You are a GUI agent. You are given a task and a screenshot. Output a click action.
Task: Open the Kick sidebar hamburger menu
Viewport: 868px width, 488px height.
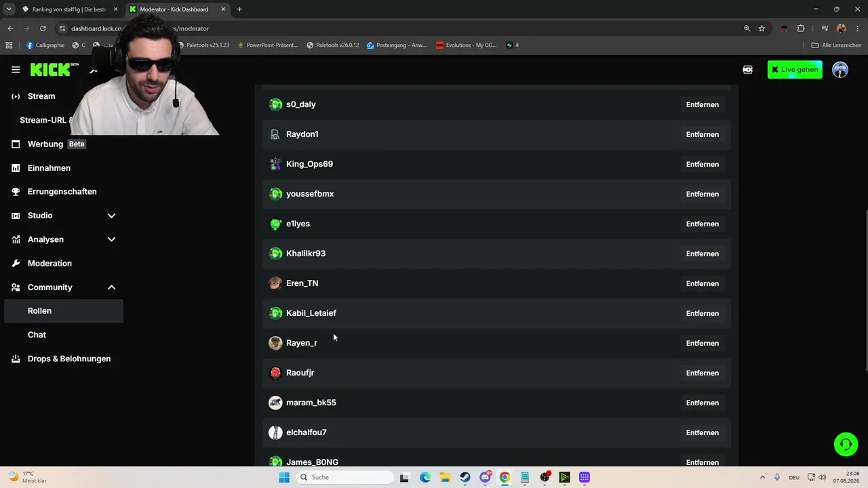(16, 70)
